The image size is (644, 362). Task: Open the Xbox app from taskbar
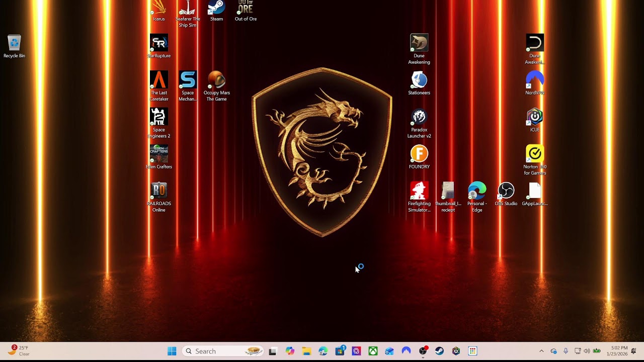373,351
